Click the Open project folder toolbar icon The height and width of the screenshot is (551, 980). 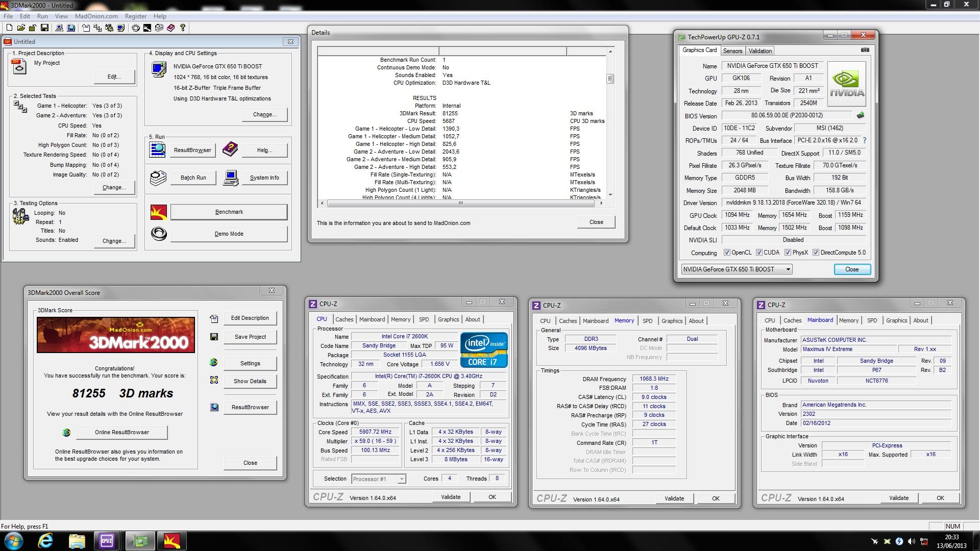pos(21,28)
